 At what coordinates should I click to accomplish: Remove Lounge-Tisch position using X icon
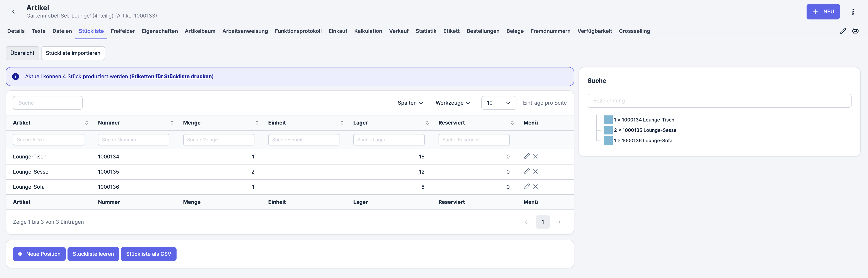click(x=535, y=157)
